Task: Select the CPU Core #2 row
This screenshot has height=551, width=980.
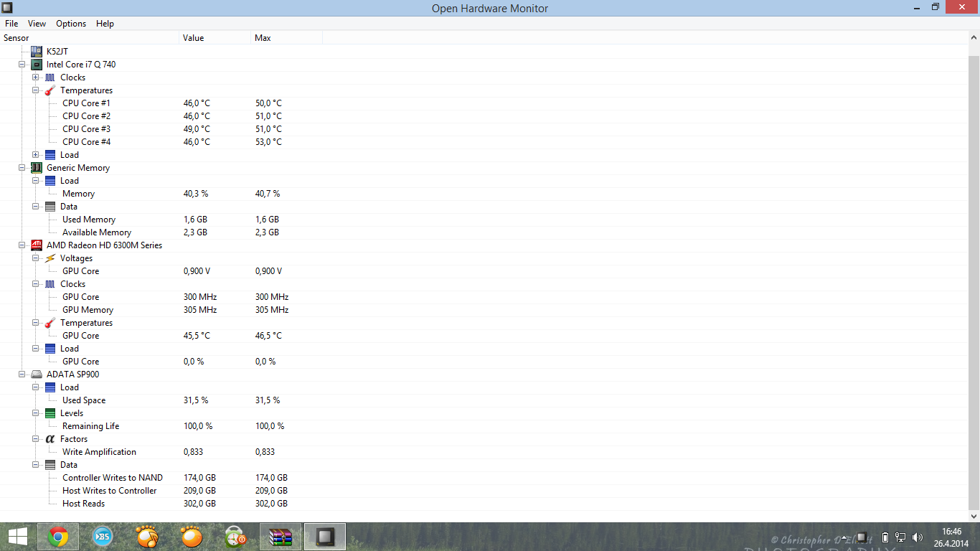Action: tap(484, 116)
